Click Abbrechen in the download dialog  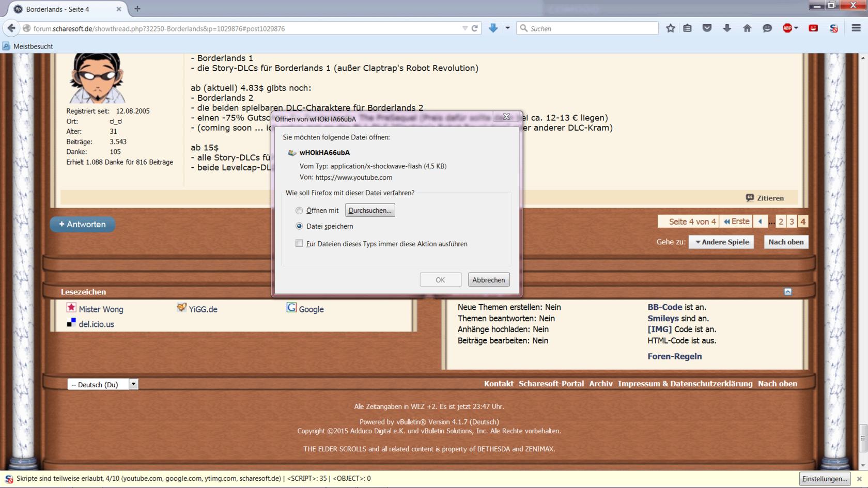pyautogui.click(x=488, y=280)
